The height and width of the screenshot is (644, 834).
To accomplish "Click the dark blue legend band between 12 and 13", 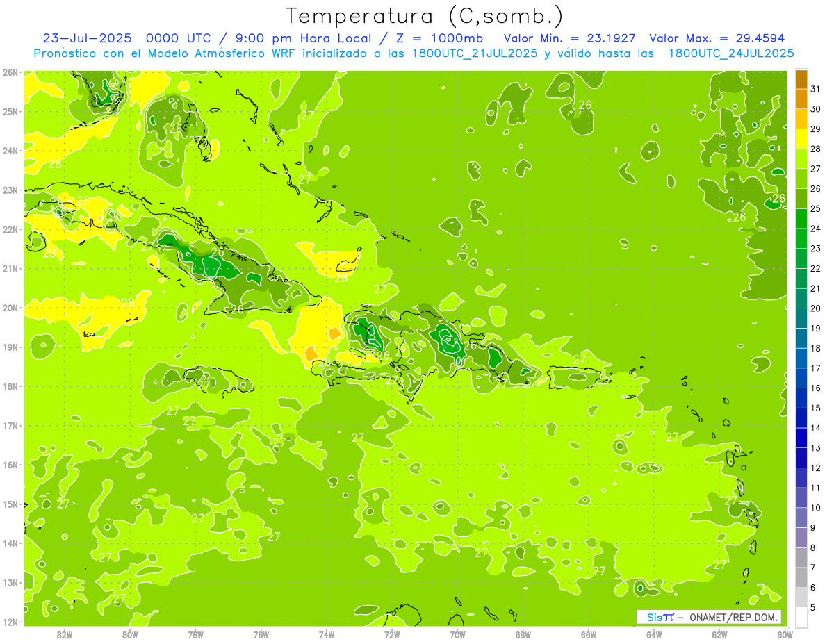I will coord(802,458).
